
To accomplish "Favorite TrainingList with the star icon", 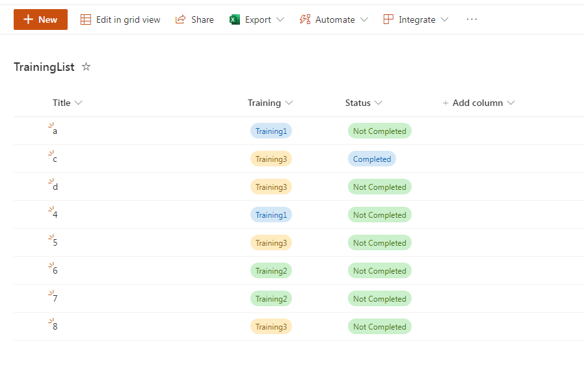I will 86,67.
